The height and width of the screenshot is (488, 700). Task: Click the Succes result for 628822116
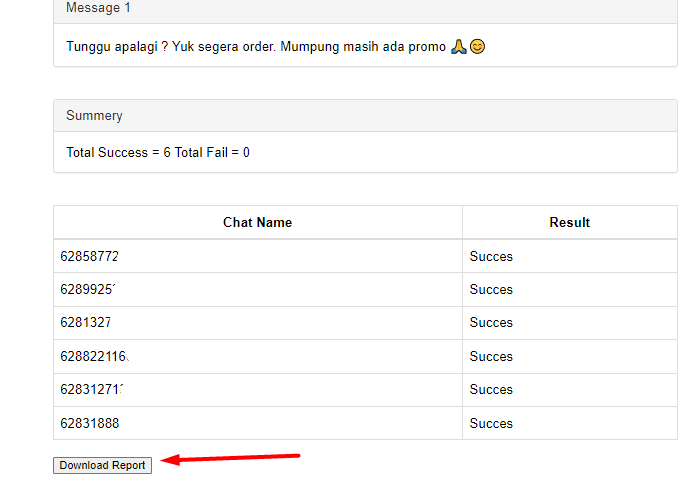(x=491, y=356)
